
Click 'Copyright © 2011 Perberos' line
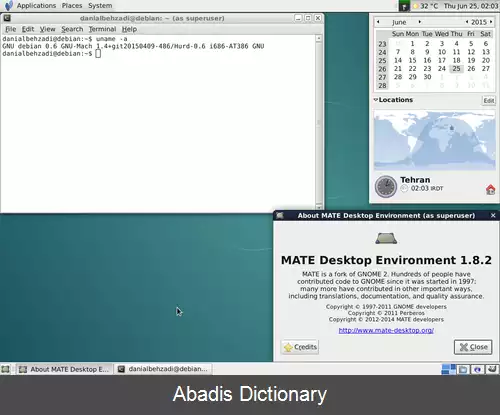tap(386, 313)
